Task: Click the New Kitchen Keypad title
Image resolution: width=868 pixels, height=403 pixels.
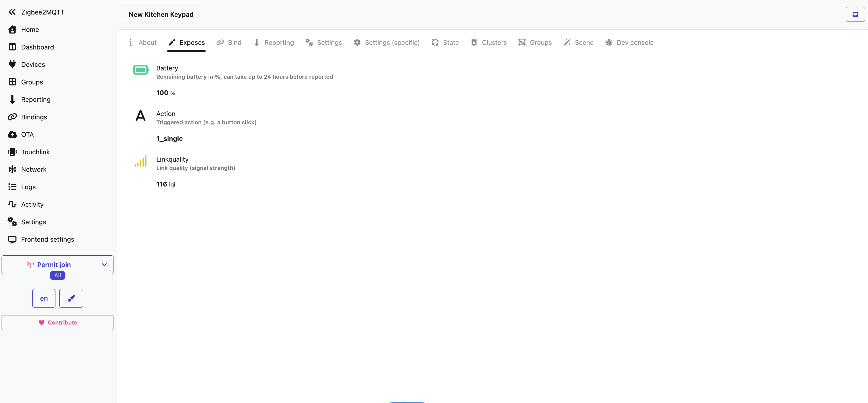Action: point(161,15)
